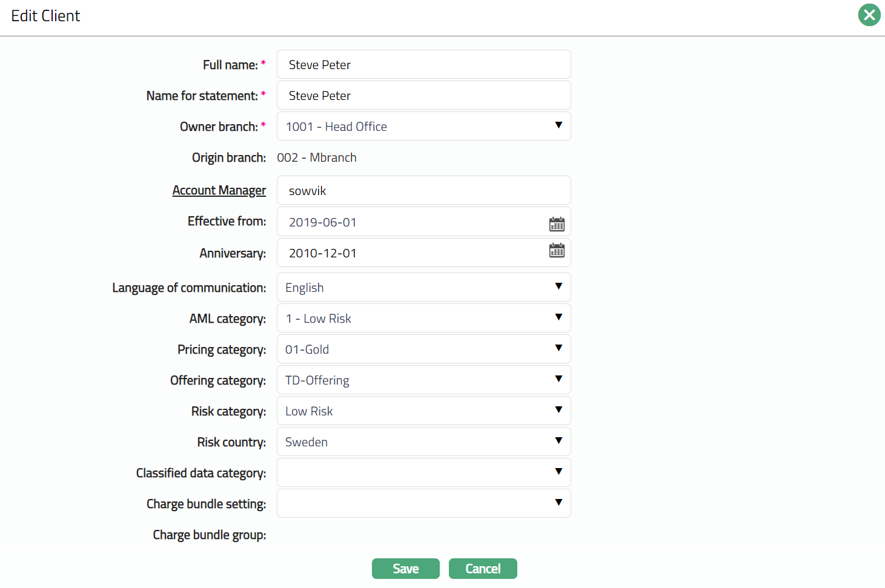Screen dimensions: 885x588
Task: Expand the Offering category dropdown
Action: (423, 380)
